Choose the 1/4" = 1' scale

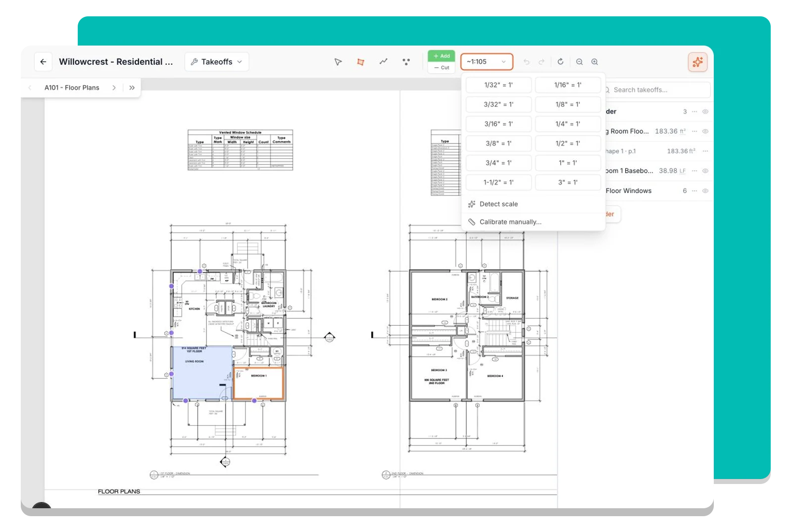click(568, 124)
